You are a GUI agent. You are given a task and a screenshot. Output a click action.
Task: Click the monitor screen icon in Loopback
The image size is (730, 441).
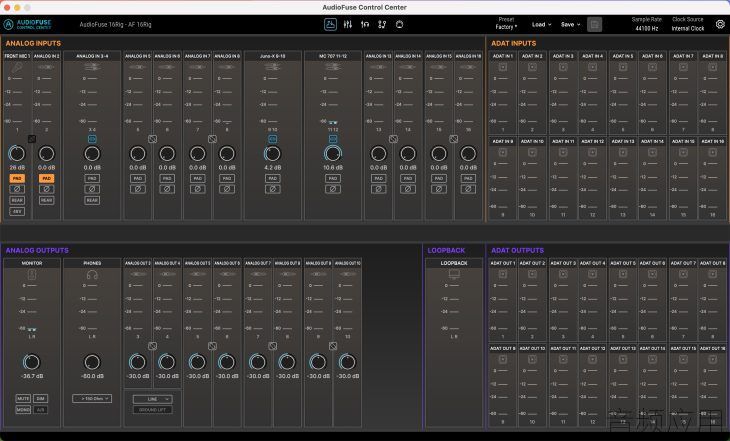click(x=454, y=274)
